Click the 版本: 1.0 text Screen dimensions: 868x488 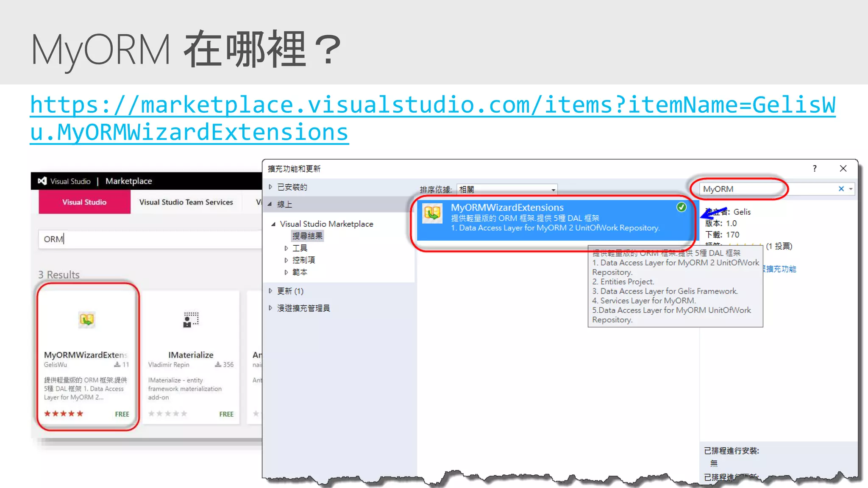pyautogui.click(x=721, y=223)
